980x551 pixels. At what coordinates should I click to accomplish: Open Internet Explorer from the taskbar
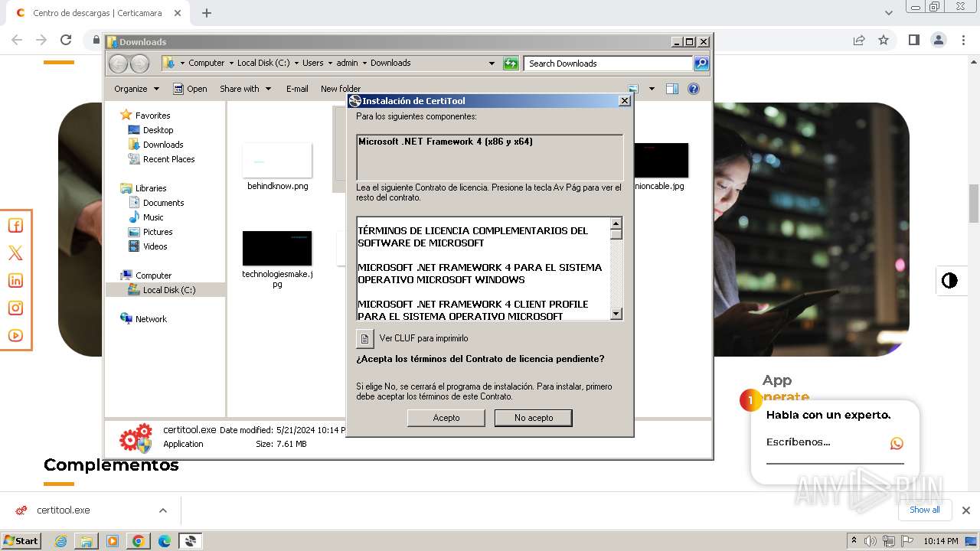click(60, 541)
